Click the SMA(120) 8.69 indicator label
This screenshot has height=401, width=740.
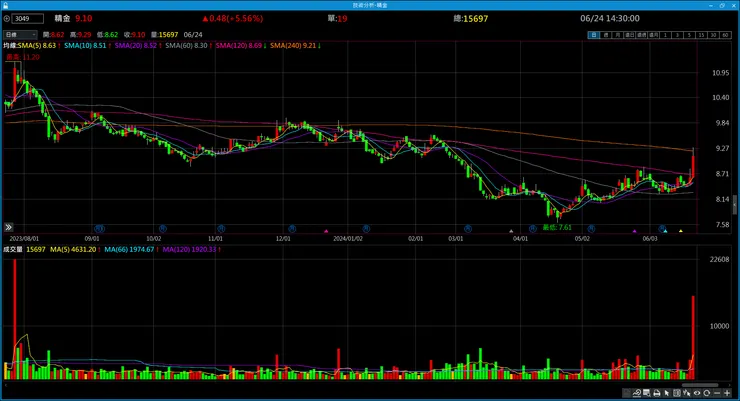pos(241,46)
